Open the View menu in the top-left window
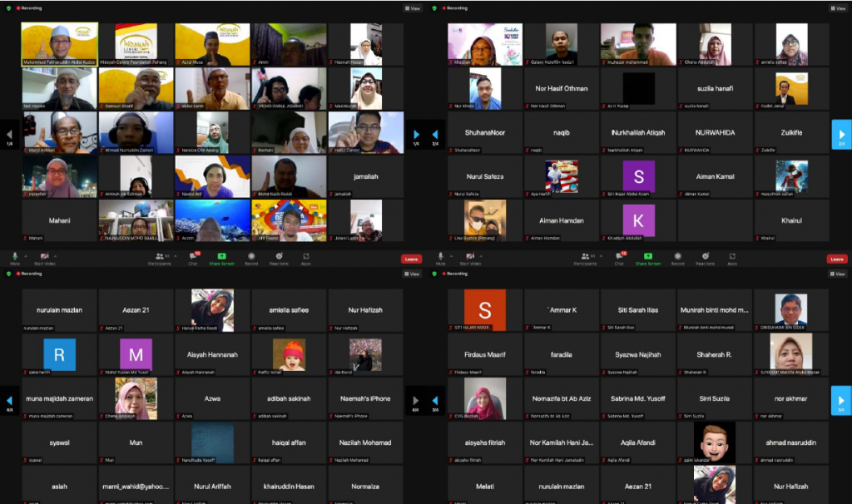Image resolution: width=852 pixels, height=504 pixels. tap(414, 8)
